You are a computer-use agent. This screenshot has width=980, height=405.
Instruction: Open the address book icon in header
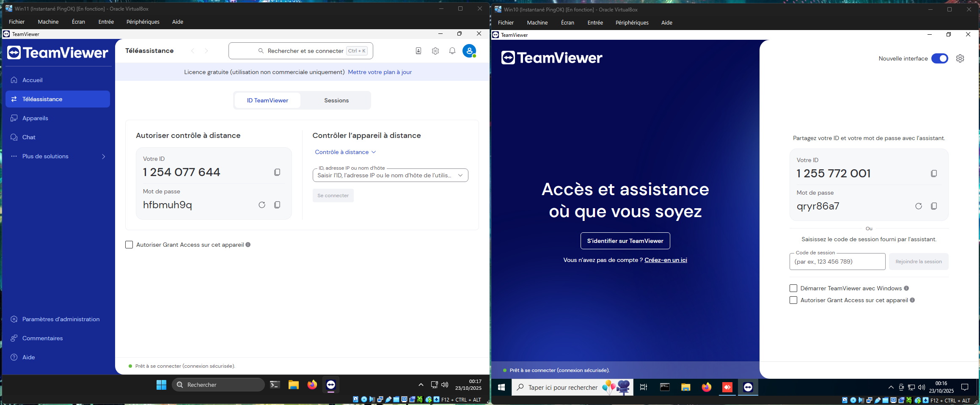click(418, 51)
